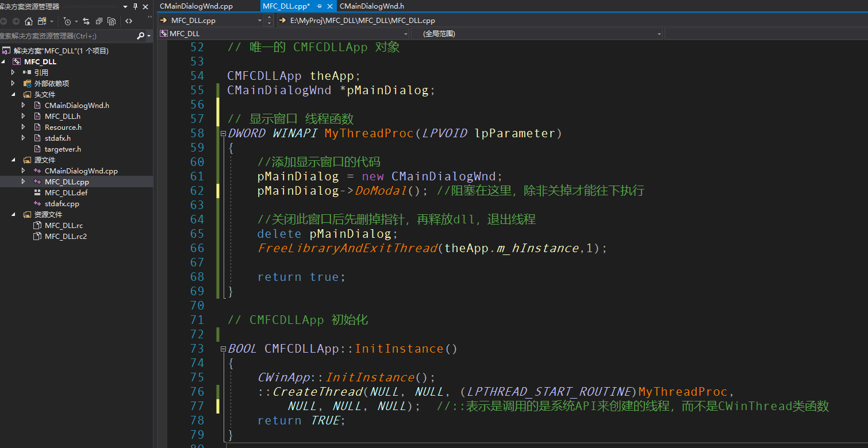Collapse the 资源文件 folder

pos(13,214)
